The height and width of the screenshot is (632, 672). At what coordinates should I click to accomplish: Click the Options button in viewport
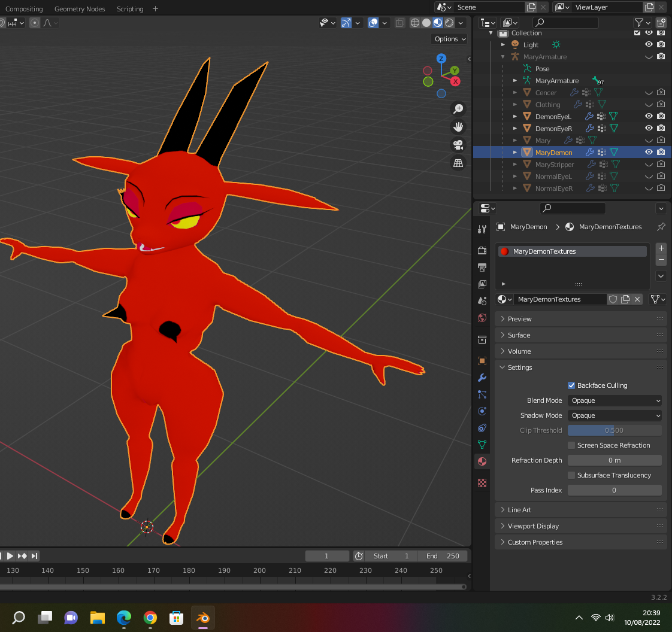(x=449, y=39)
